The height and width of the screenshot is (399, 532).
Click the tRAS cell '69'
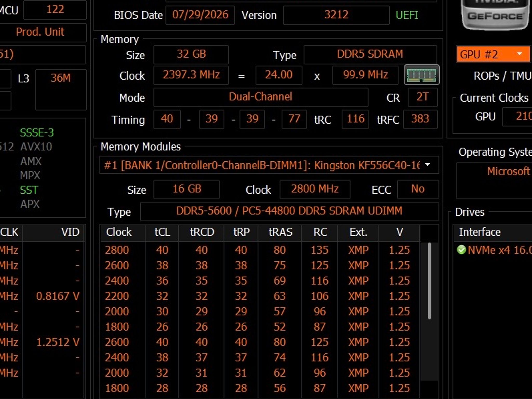point(280,281)
